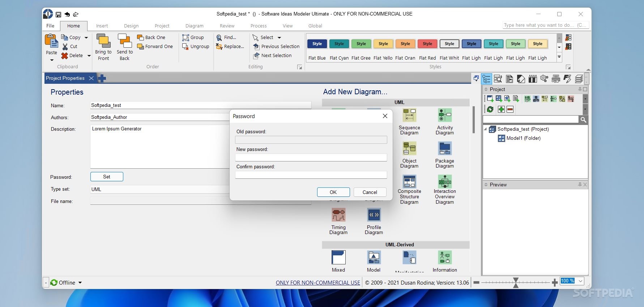The image size is (644, 307).
Task: Open the layers sidebar icon
Action: (x=579, y=79)
